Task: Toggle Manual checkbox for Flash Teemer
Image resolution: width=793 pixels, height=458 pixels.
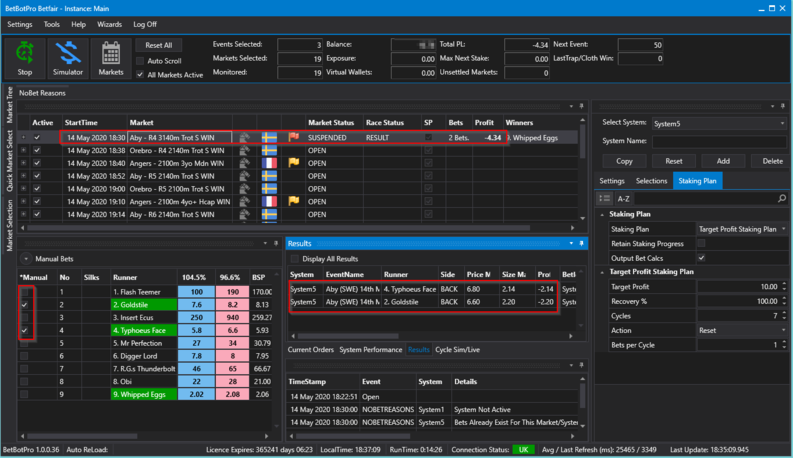Action: [24, 291]
